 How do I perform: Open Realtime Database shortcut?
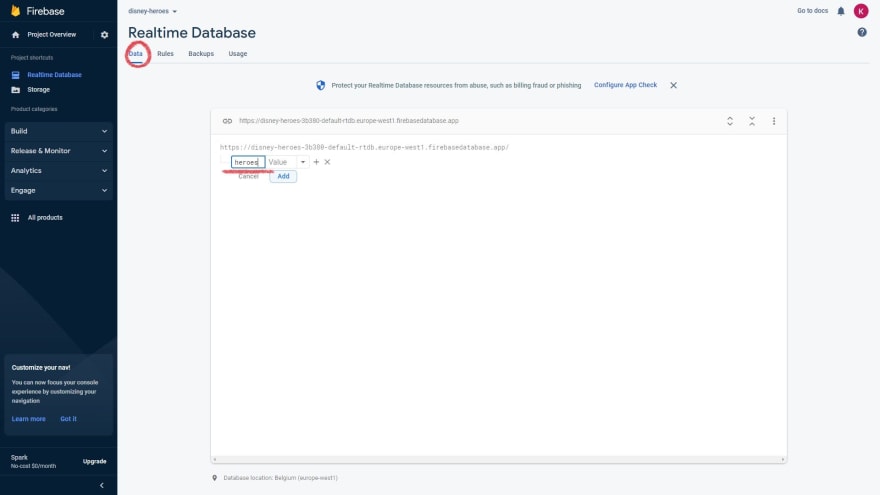click(54, 75)
